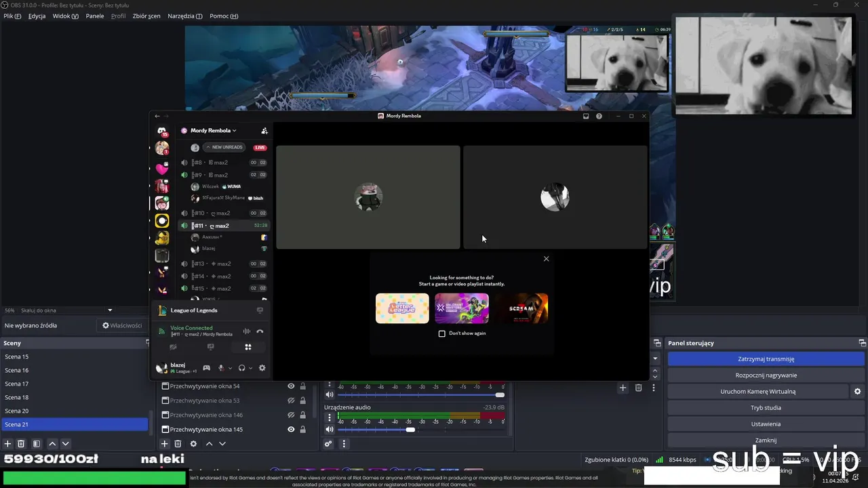Open the Panele menu
Viewport: 868px width, 488px height.
point(95,16)
